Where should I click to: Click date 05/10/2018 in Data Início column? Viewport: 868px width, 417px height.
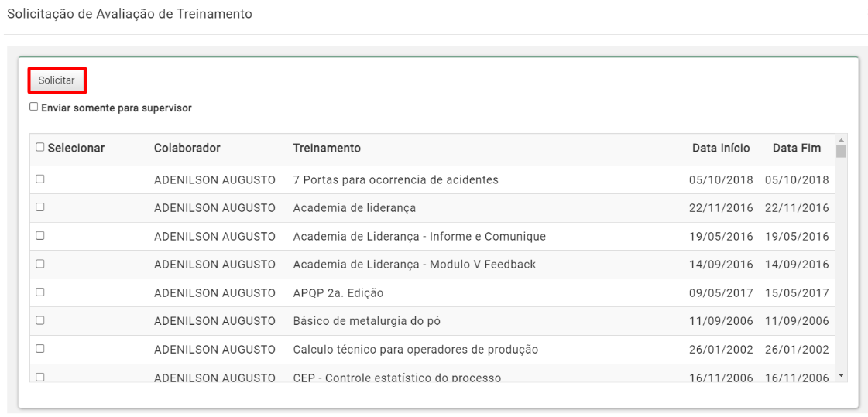point(721,179)
